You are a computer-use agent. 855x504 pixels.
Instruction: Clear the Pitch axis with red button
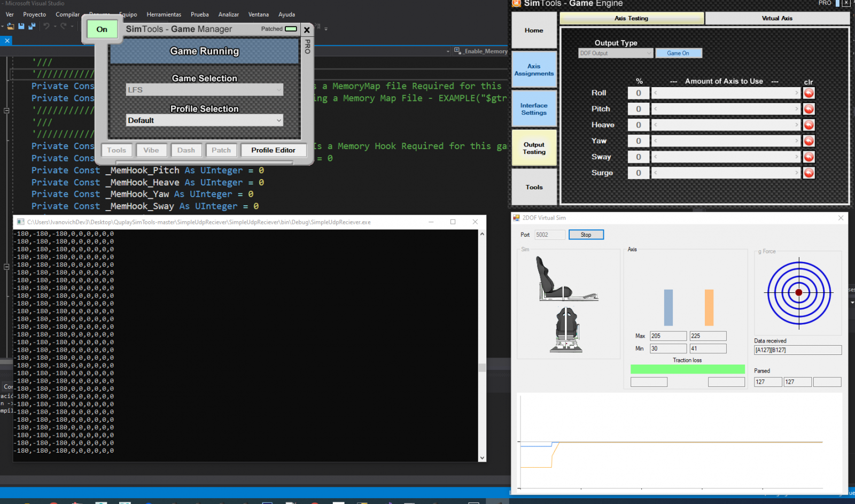click(809, 109)
